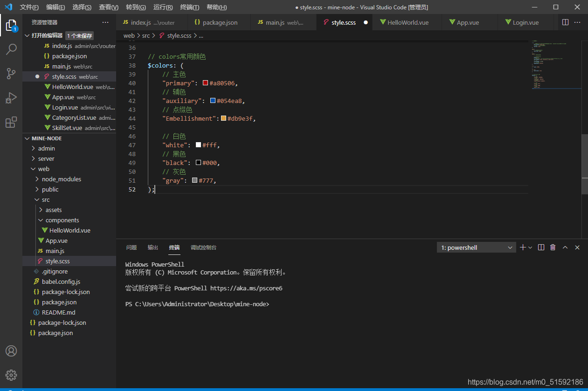
Task: Open the powershell terminal selector dropdown
Action: 476,247
